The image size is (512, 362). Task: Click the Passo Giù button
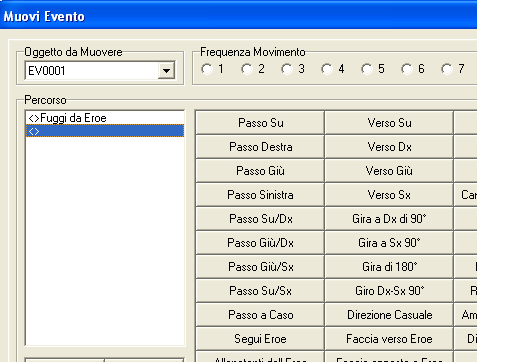260,171
